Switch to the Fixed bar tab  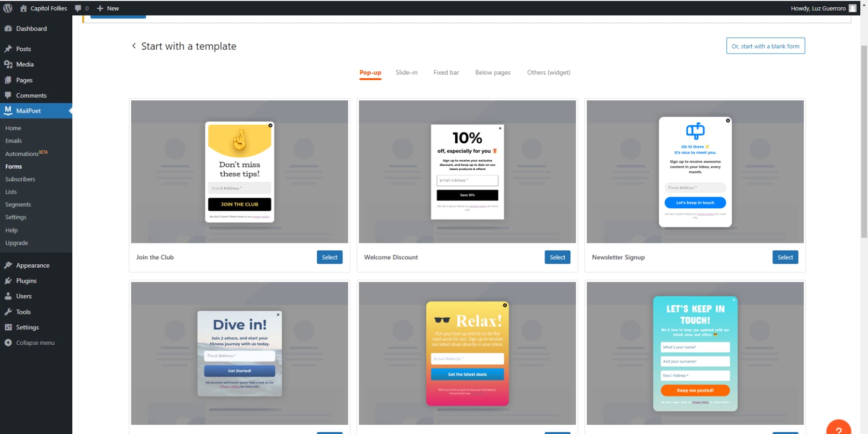tap(446, 72)
